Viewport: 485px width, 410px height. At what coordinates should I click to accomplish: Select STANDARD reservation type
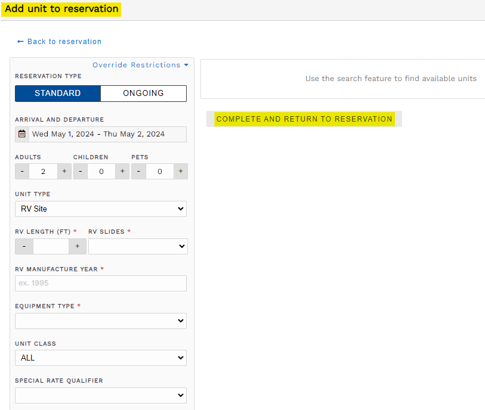(x=58, y=93)
